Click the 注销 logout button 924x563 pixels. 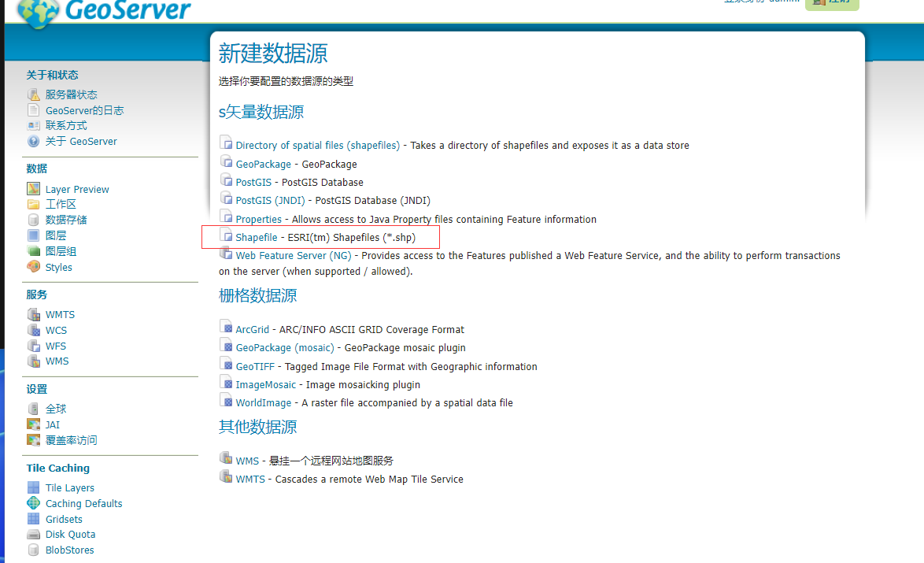tap(832, 2)
